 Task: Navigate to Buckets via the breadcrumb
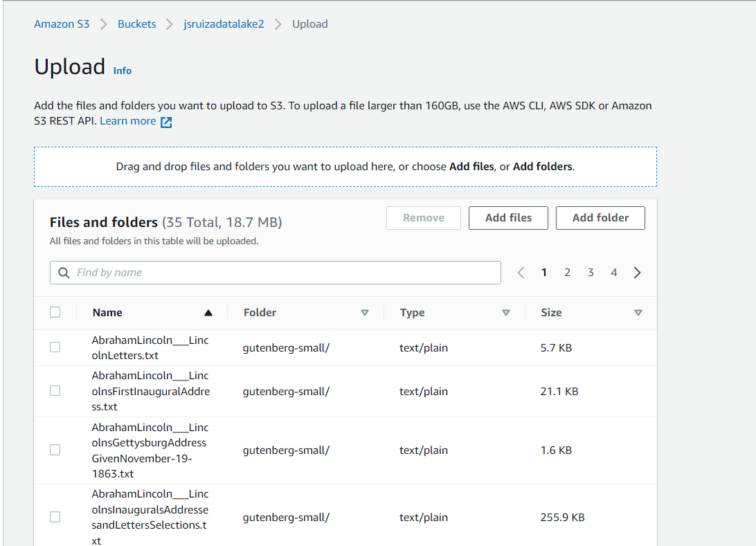tap(136, 24)
